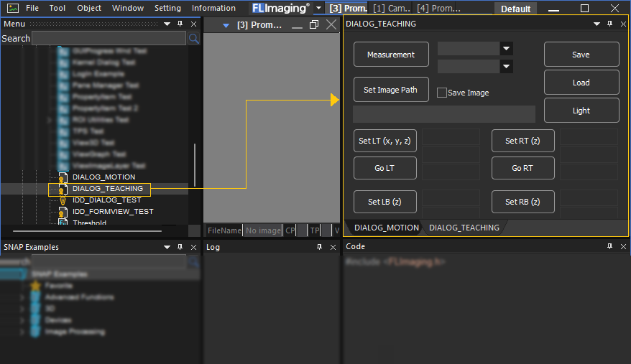Click the first field beside Set LT
Screen dimensions: 631x364
coord(451,137)
